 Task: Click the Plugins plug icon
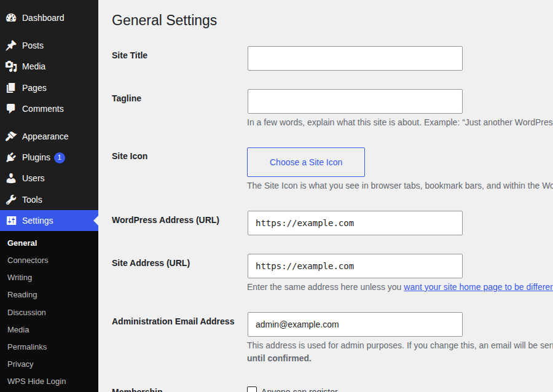(x=11, y=157)
